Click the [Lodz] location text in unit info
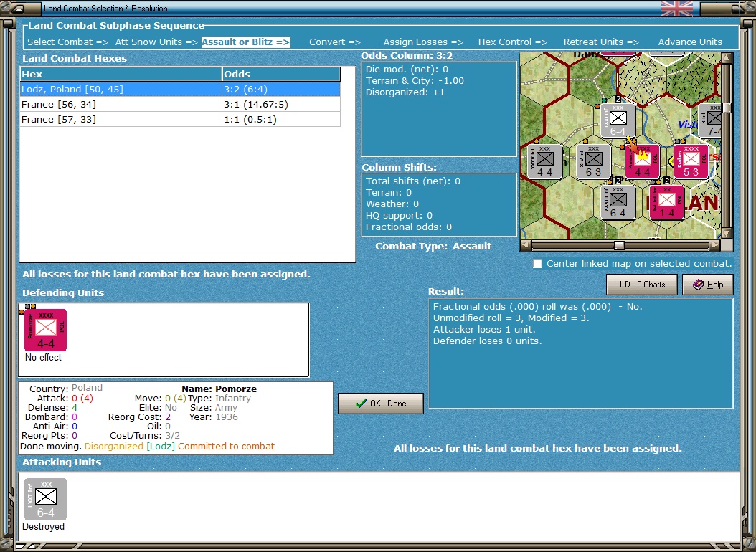This screenshot has height=552, width=756. tap(161, 447)
